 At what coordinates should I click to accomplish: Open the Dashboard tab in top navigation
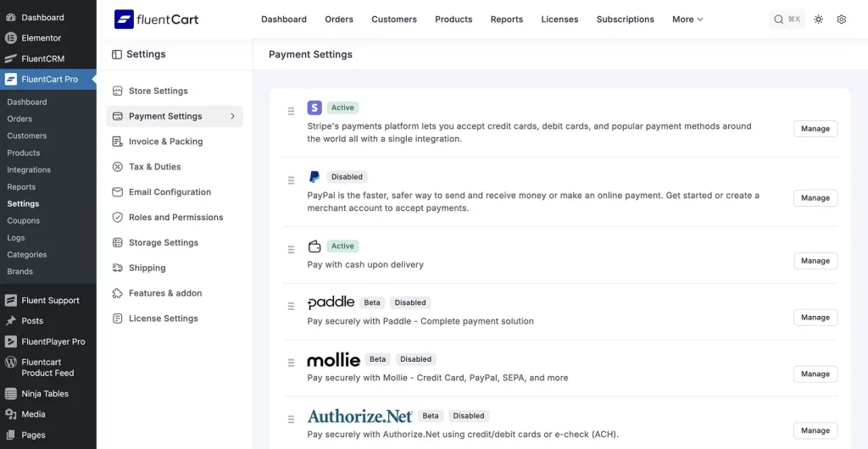click(x=284, y=19)
